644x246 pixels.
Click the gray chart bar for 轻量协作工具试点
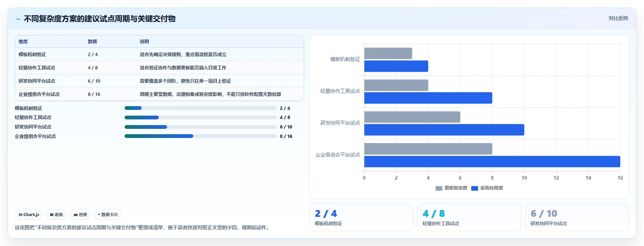[396, 85]
